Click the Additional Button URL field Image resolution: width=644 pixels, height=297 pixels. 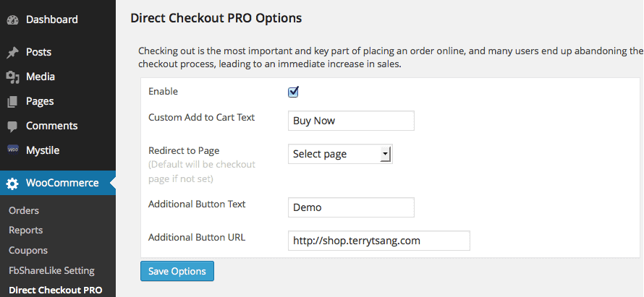coord(378,241)
